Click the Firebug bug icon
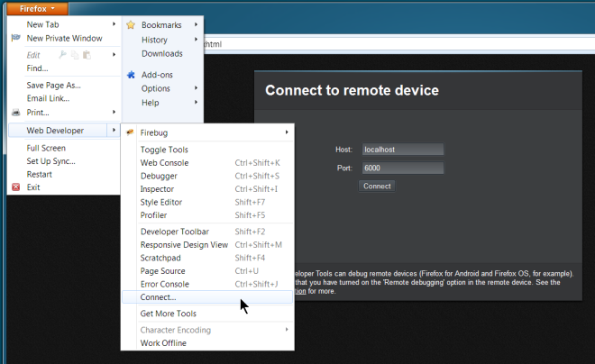Viewport: 595px width, 364px height. [130, 132]
